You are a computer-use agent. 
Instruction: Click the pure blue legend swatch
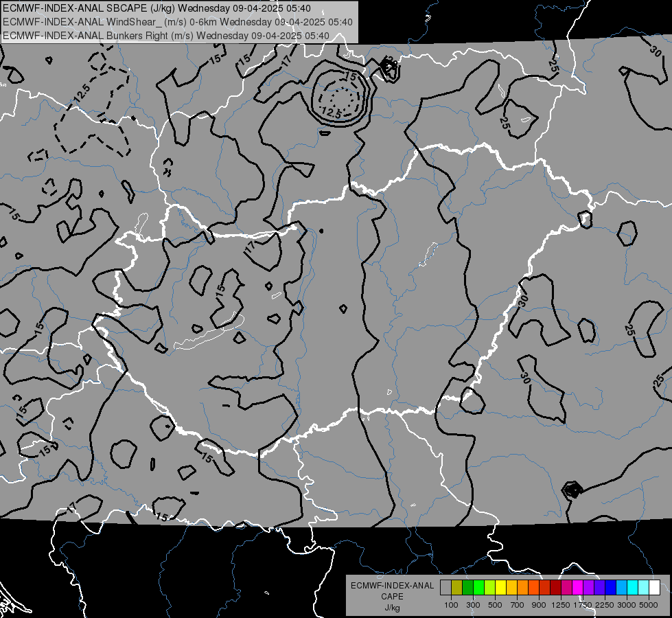point(611,588)
